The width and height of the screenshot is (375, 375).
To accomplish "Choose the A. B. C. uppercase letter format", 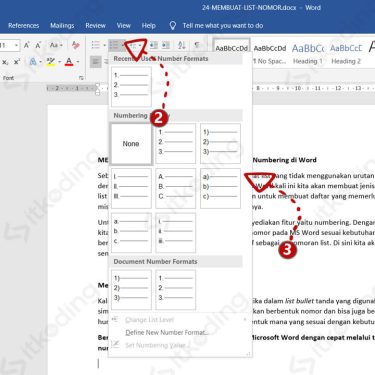I will tap(175, 188).
